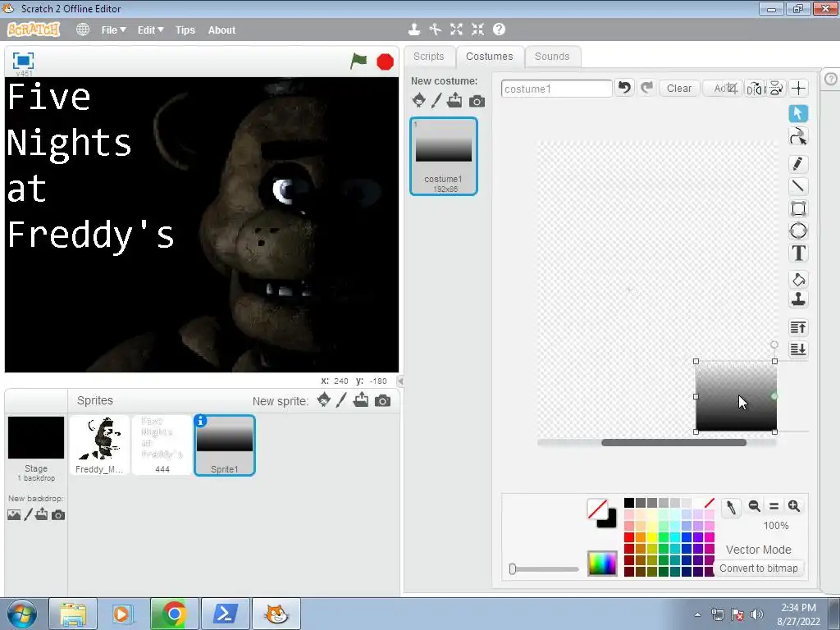This screenshot has height=630, width=840.
Task: Choose new sprite from library
Action: coord(323,400)
